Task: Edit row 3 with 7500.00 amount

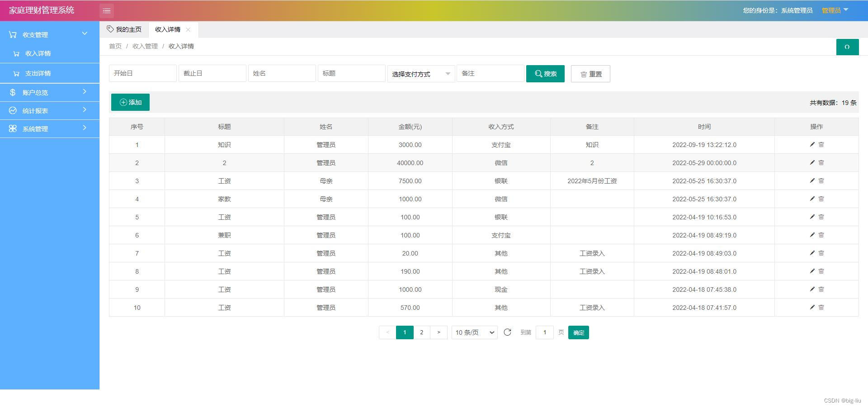Action: [812, 180]
